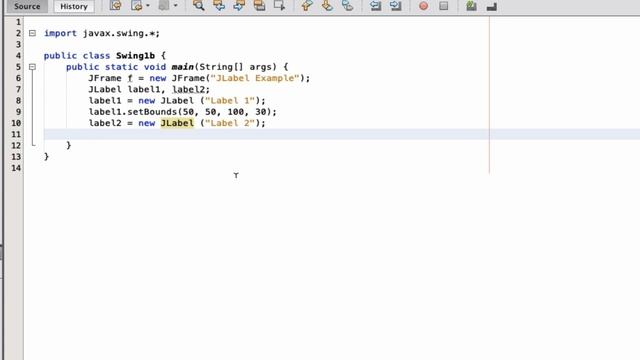Jump to the Last Edit location icon
The image size is (640, 360).
116,6
